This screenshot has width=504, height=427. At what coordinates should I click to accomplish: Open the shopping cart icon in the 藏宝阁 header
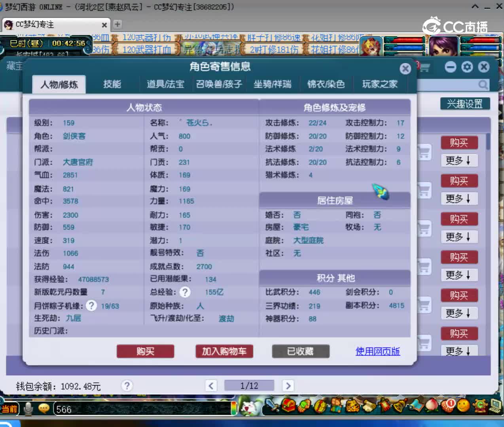[424, 68]
